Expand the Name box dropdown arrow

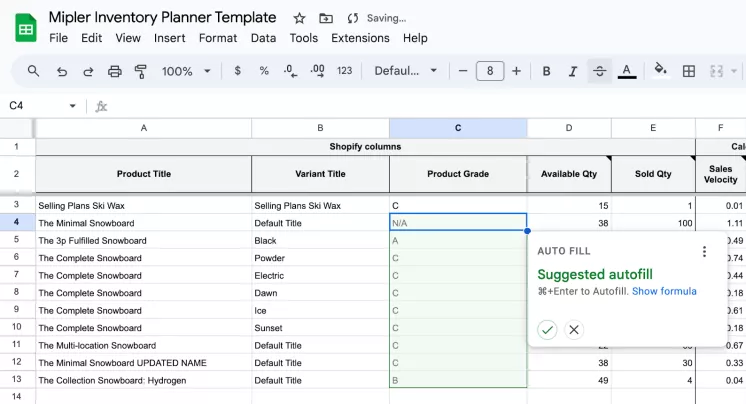click(x=72, y=106)
